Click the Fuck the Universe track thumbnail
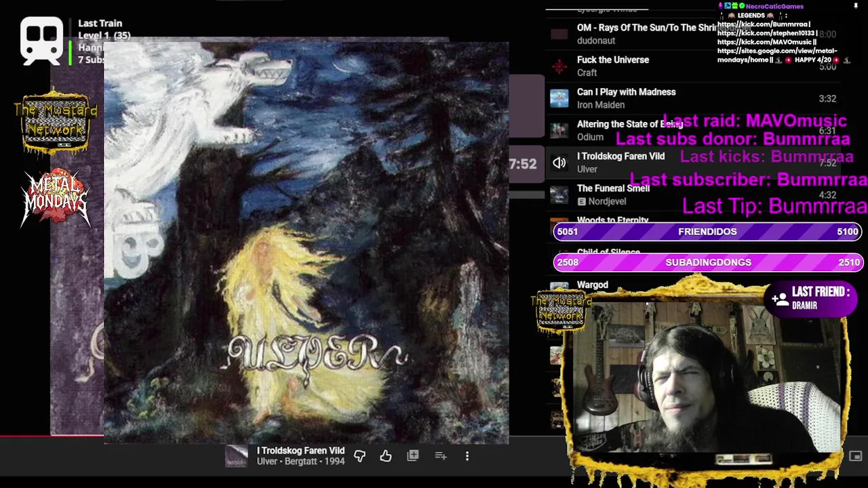This screenshot has height=488, width=868. click(x=559, y=66)
